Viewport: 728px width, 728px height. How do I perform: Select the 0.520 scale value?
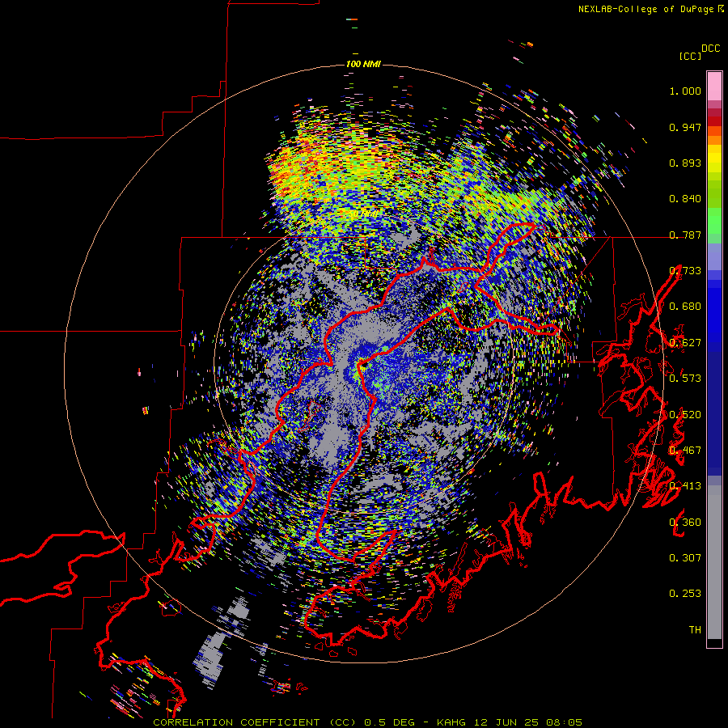(685, 415)
